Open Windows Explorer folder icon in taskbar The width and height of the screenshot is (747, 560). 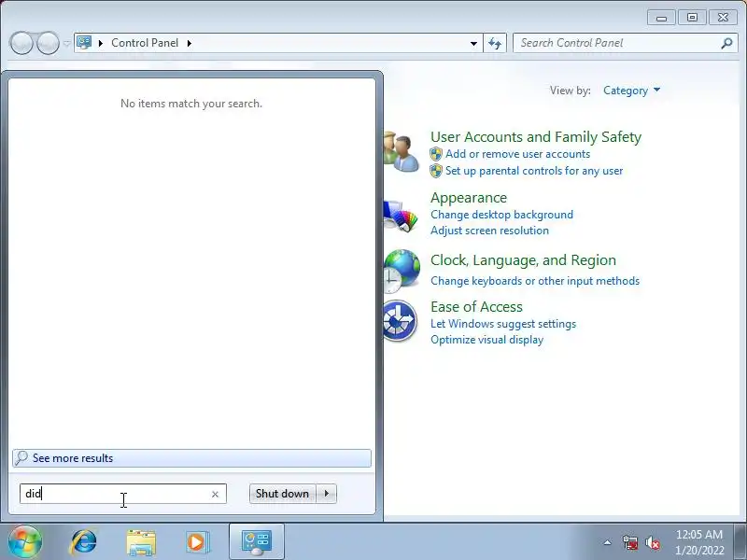(141, 542)
